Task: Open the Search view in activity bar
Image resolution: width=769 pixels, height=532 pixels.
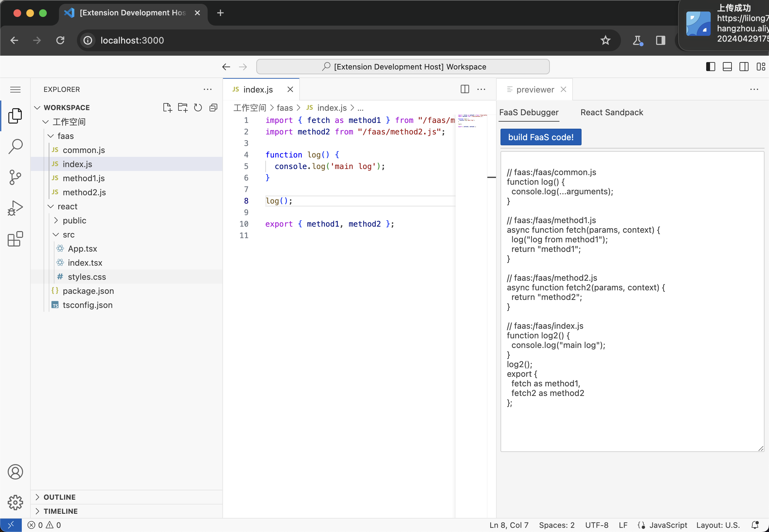Action: pos(15,146)
